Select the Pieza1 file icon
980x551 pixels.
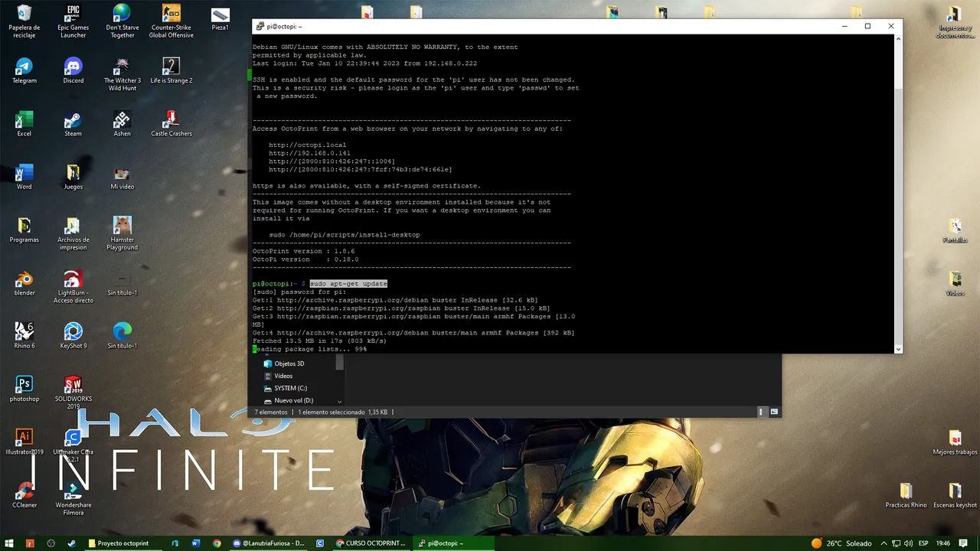[220, 18]
